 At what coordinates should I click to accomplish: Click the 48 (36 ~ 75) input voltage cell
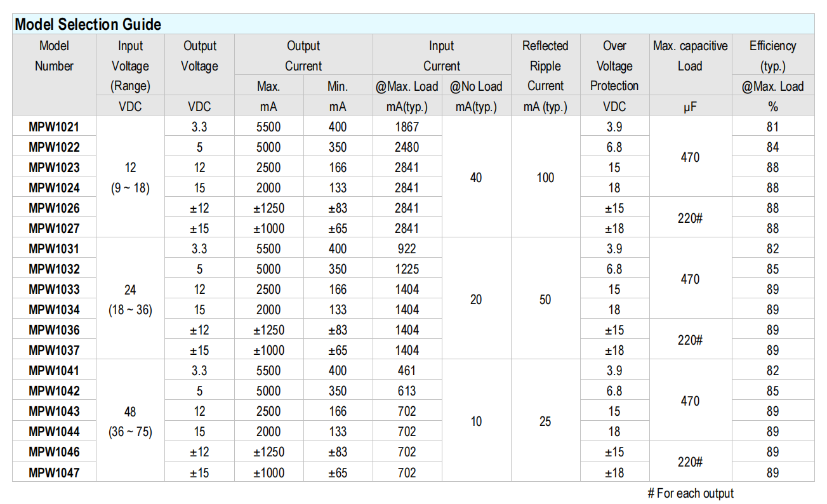pyautogui.click(x=130, y=421)
